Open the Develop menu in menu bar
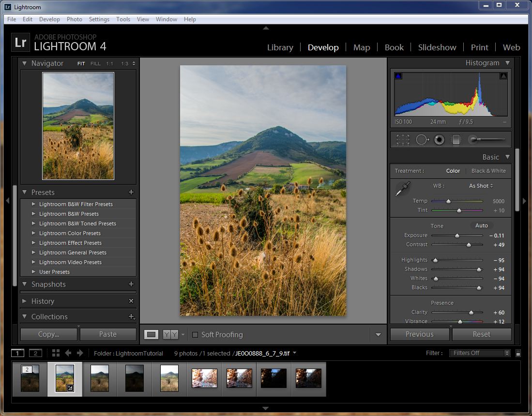532x416 pixels. click(49, 19)
